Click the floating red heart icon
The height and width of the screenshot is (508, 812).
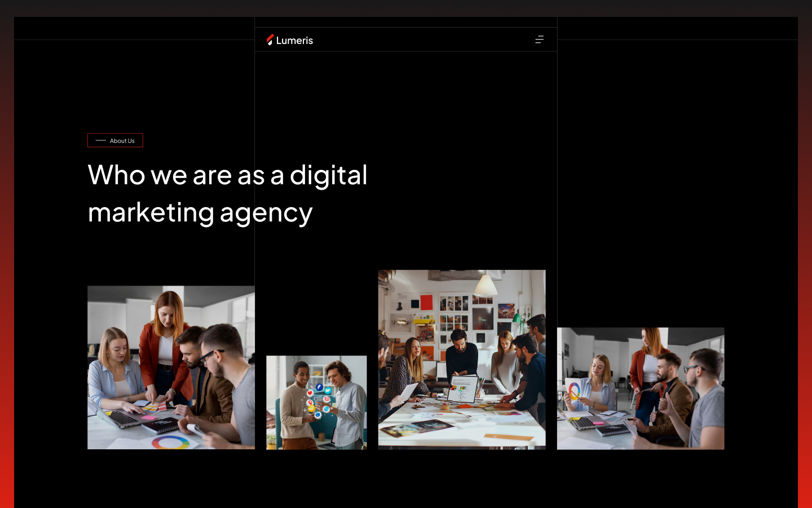point(310,393)
